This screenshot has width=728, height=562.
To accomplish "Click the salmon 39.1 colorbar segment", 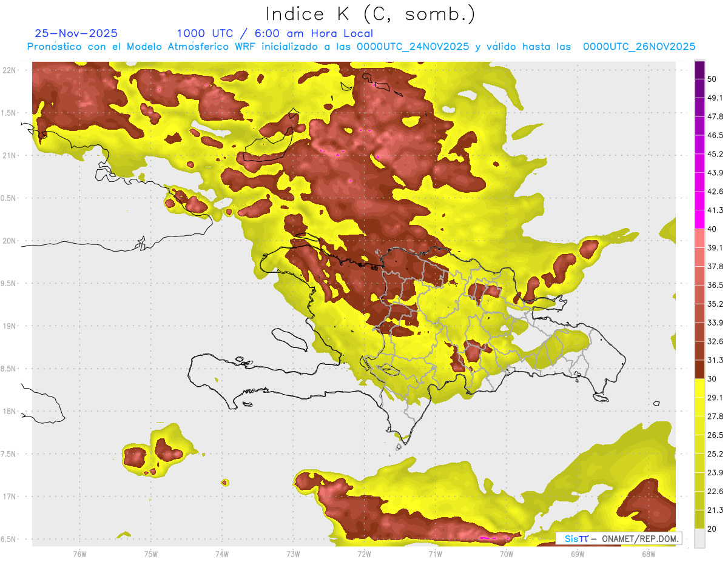I will coord(699,238).
